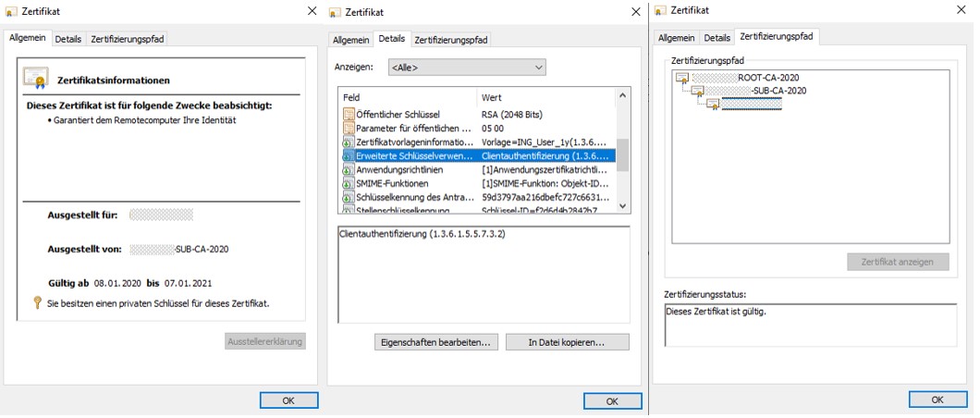980x418 pixels.
Task: Go to Allgemein tab in right window
Action: point(677,38)
